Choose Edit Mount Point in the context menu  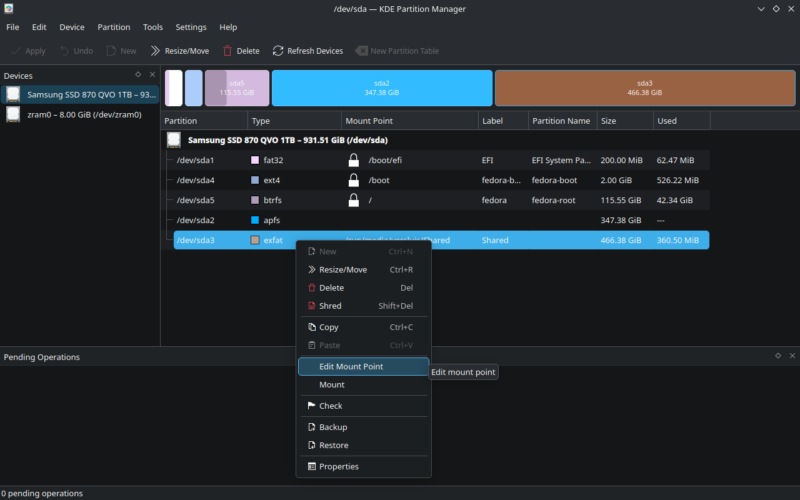coord(363,366)
